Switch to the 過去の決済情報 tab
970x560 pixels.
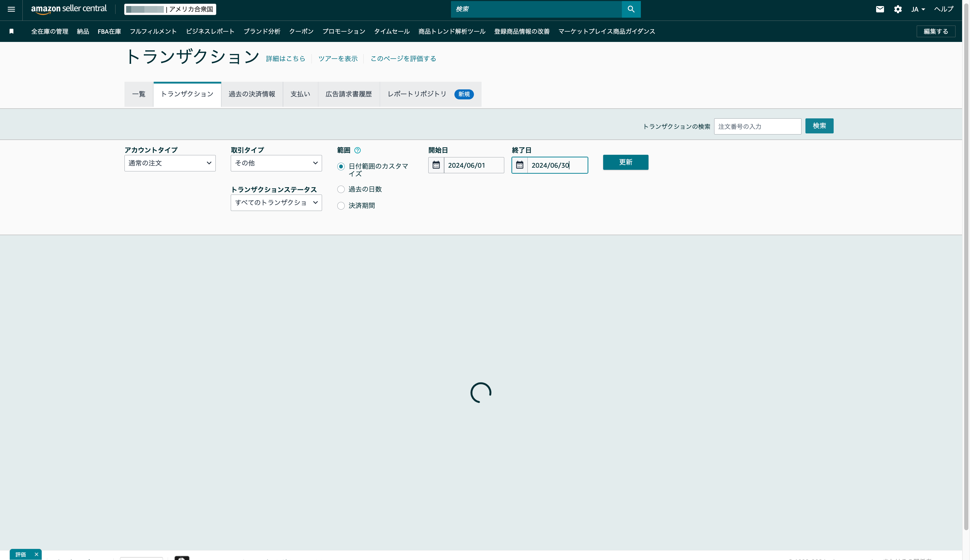tap(252, 94)
